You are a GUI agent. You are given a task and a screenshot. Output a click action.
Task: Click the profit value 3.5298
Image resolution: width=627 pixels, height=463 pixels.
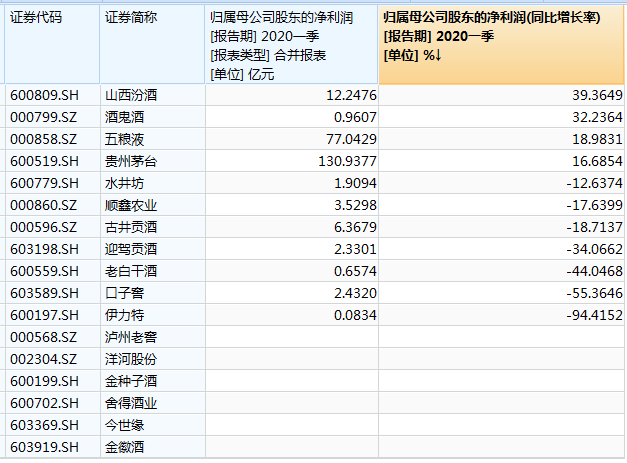point(355,205)
